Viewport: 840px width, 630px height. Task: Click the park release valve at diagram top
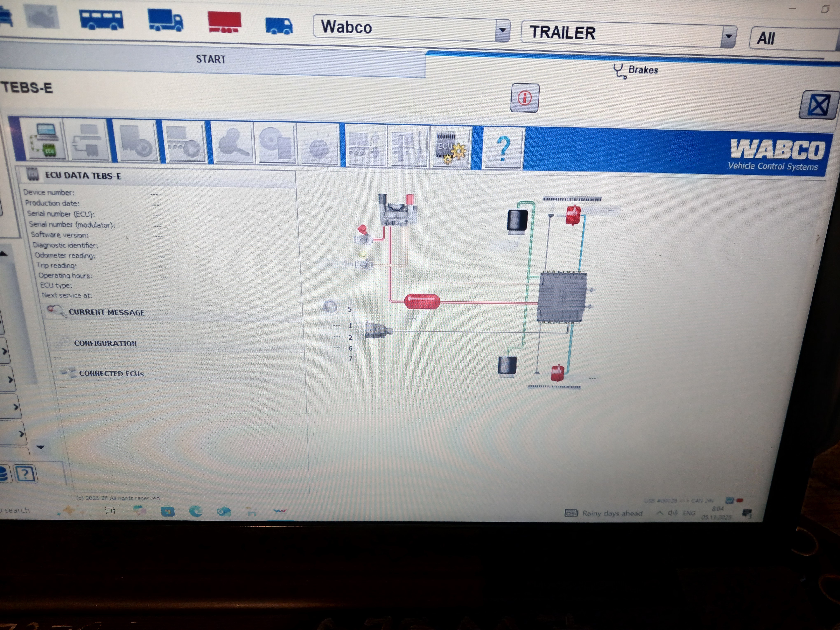click(x=398, y=210)
